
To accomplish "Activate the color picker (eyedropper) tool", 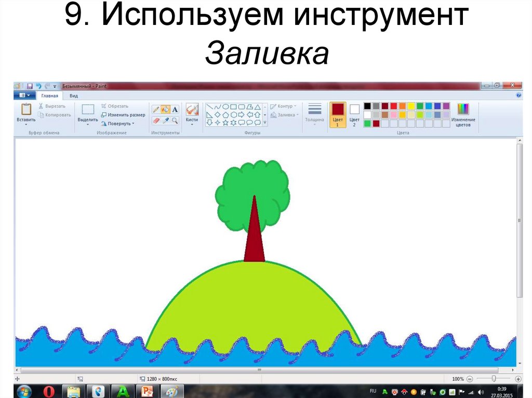I will (x=165, y=121).
